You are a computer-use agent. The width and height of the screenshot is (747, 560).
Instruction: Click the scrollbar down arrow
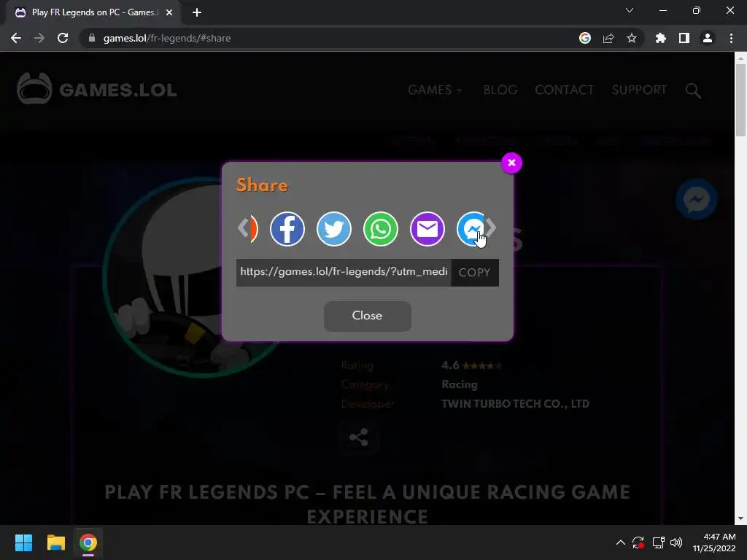pos(740,518)
